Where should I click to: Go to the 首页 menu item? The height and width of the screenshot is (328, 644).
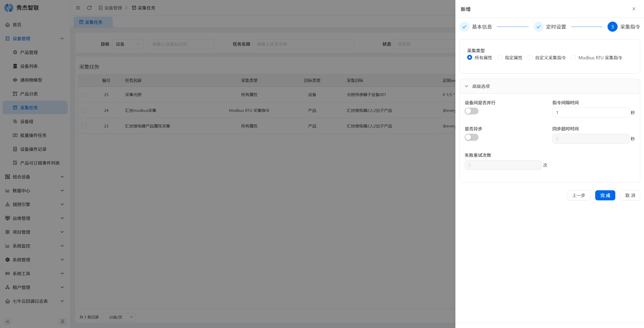[17, 25]
